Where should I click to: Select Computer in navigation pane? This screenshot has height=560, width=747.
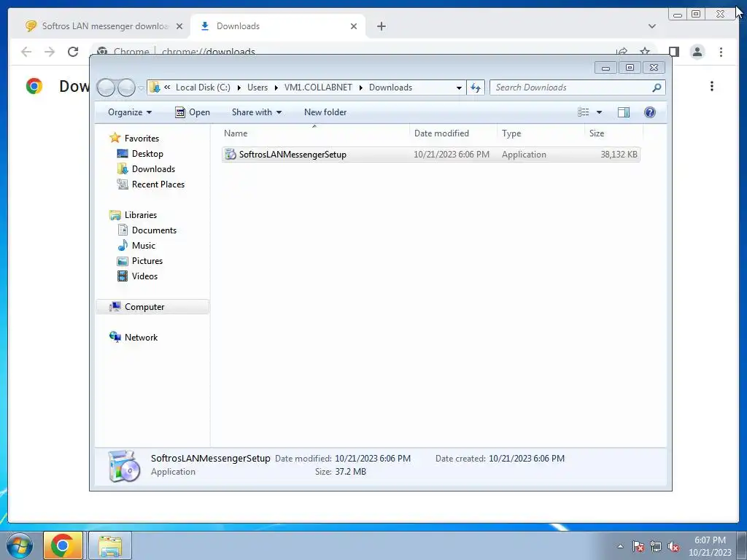tap(152, 307)
